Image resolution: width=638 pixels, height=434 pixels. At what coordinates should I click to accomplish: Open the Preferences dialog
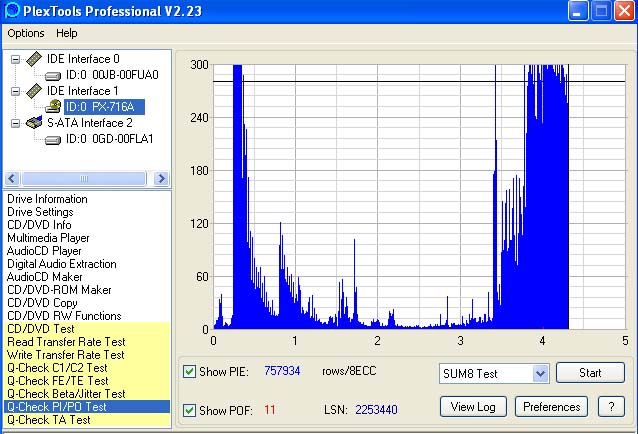coord(551,407)
